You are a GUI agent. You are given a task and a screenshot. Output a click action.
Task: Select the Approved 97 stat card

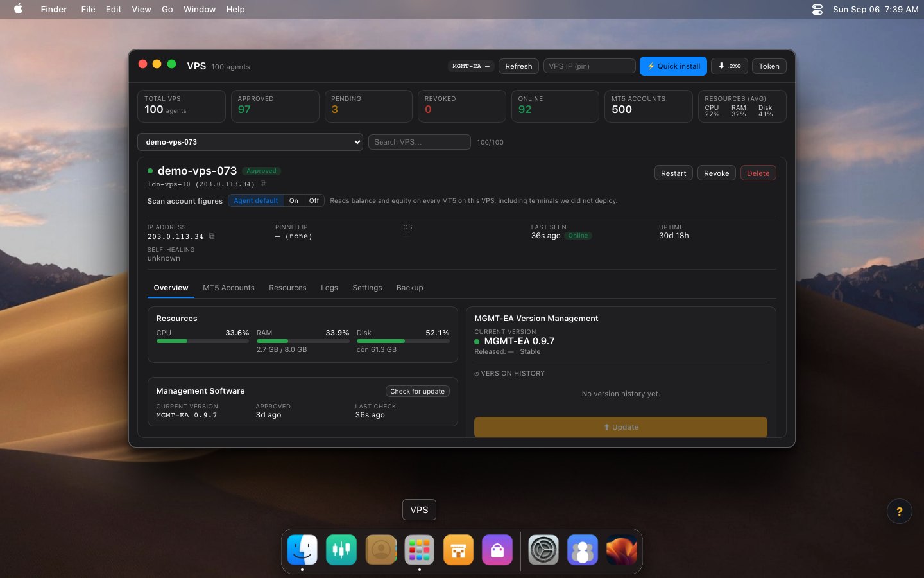coord(275,106)
